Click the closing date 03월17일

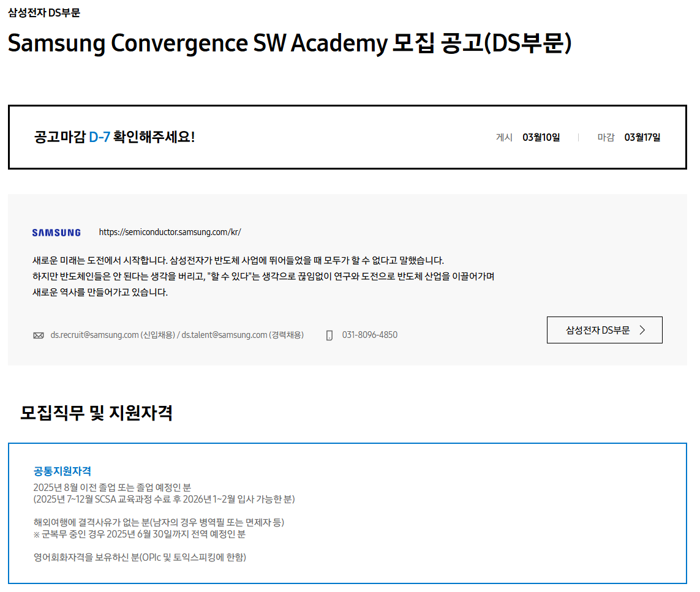pos(642,137)
